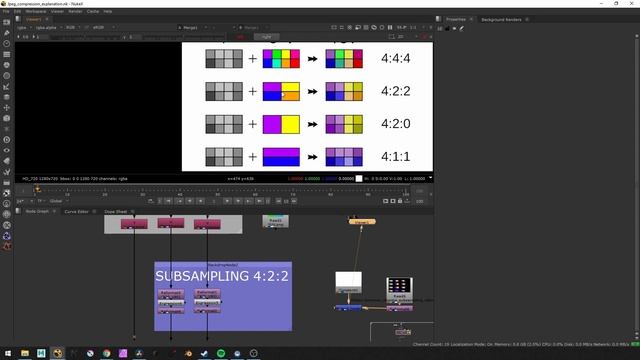Toggle the viewer pause updating button
Screen dimensions: 640x360
pos(390,27)
